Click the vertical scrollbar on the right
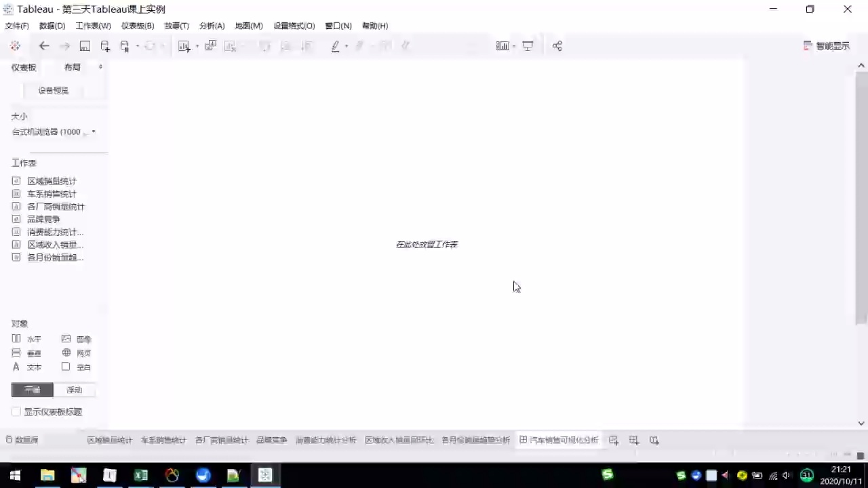Screen dimensions: 868x488 coord(861,203)
